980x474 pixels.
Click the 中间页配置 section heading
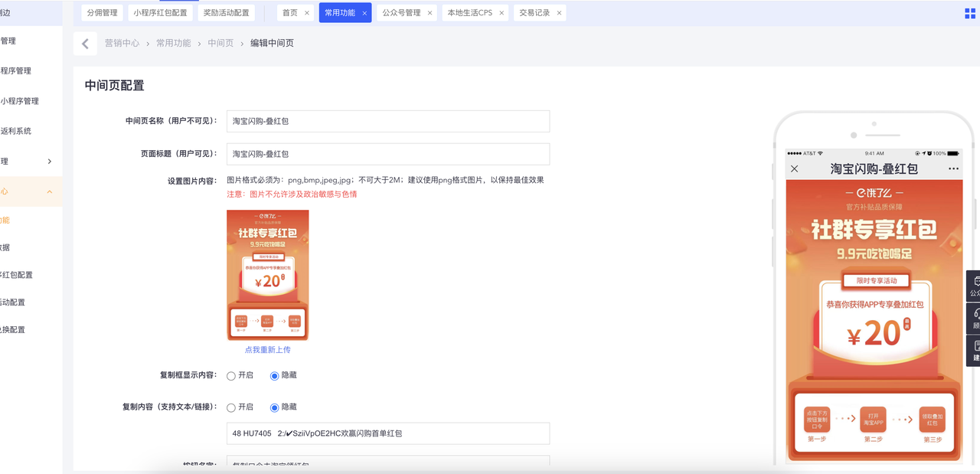tap(115, 86)
